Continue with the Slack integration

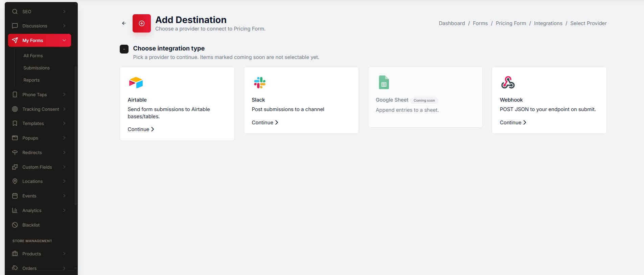point(265,123)
